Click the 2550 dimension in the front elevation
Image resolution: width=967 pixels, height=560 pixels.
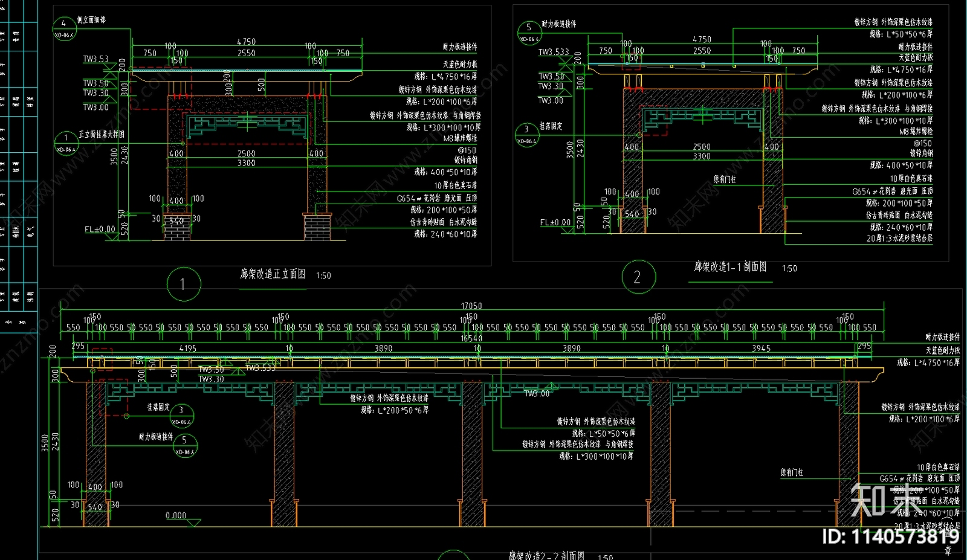246,54
